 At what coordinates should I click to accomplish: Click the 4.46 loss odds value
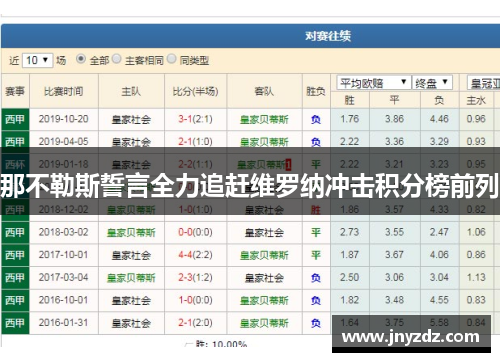439,119
